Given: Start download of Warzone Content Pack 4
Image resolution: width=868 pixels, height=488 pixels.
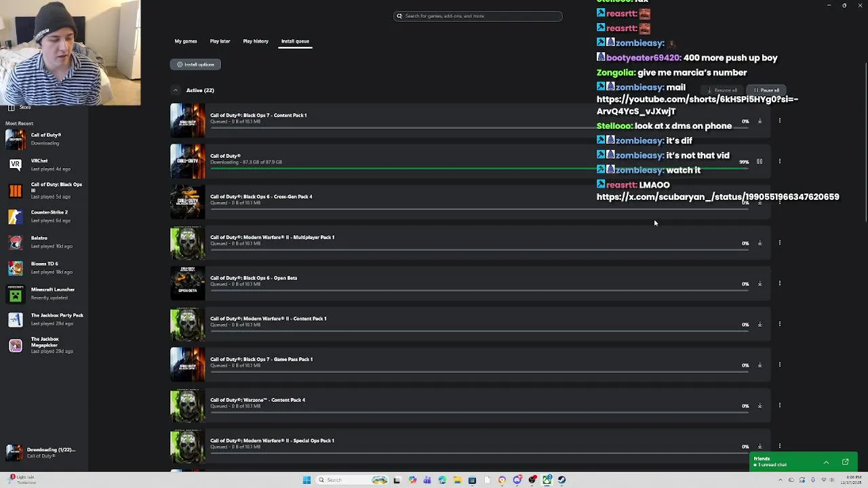Looking at the screenshot, I should (759, 406).
